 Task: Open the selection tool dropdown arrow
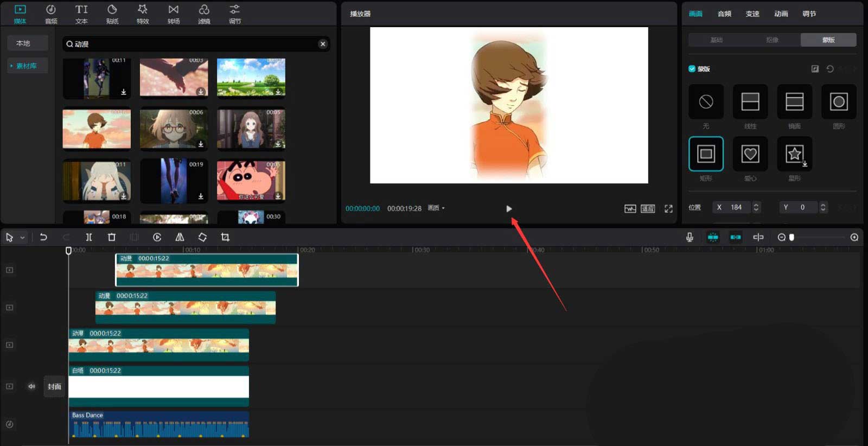(x=22, y=238)
